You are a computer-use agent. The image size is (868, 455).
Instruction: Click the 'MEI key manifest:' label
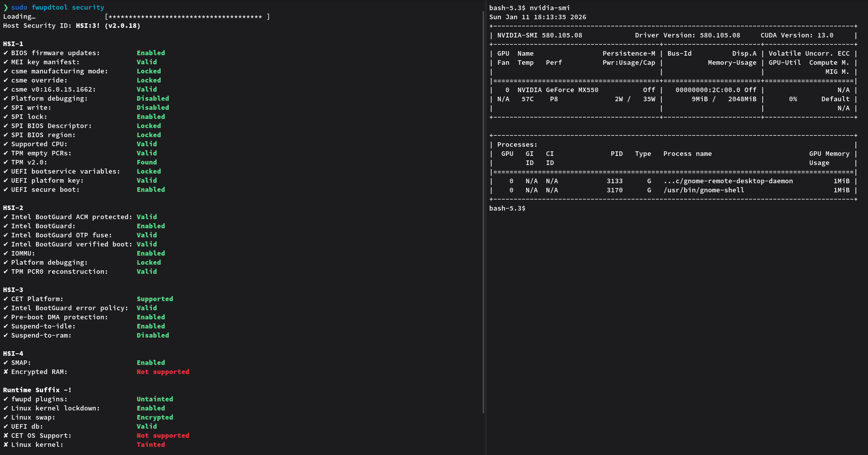pyautogui.click(x=46, y=62)
